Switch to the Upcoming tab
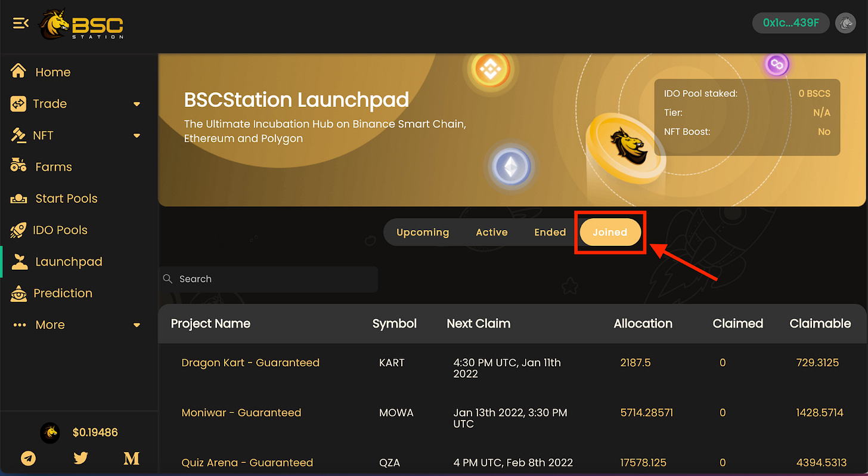Screen dimensions: 868x476 (x=423, y=232)
